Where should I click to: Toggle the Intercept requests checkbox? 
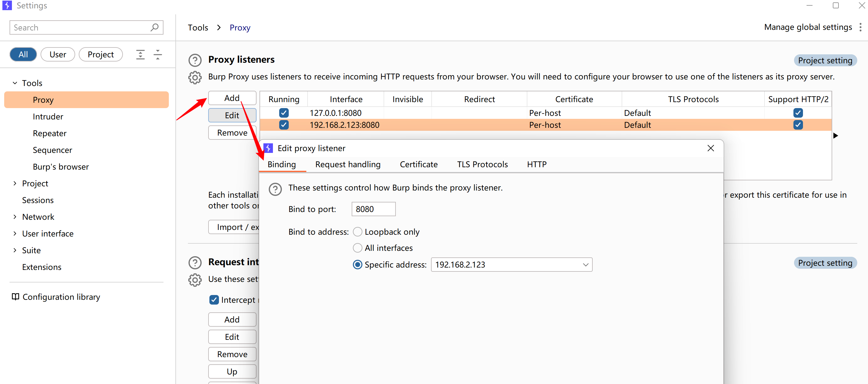214,299
